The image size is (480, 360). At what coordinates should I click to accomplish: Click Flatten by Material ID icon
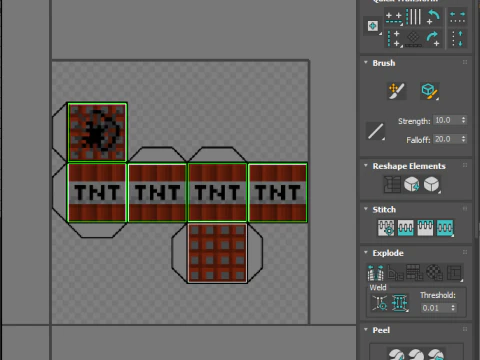click(434, 272)
